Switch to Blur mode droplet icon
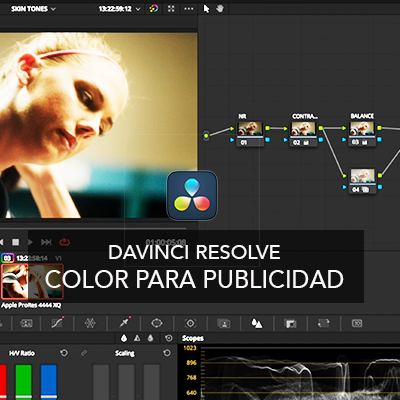400x400 pixels. pyautogui.click(x=124, y=338)
